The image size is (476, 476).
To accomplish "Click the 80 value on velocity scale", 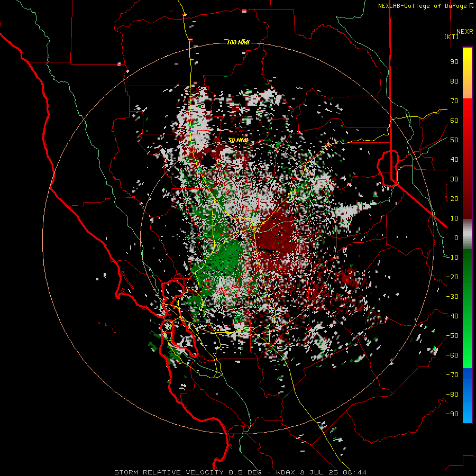I will click(x=454, y=81).
